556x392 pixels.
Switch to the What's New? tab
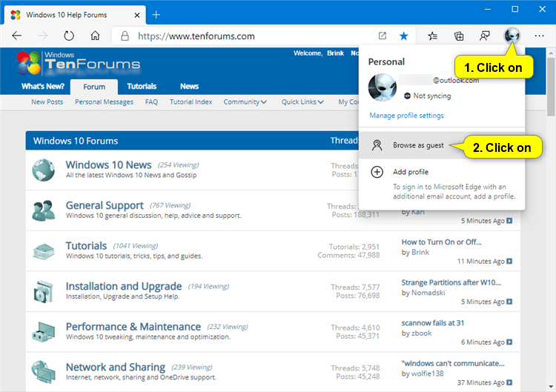(x=42, y=87)
